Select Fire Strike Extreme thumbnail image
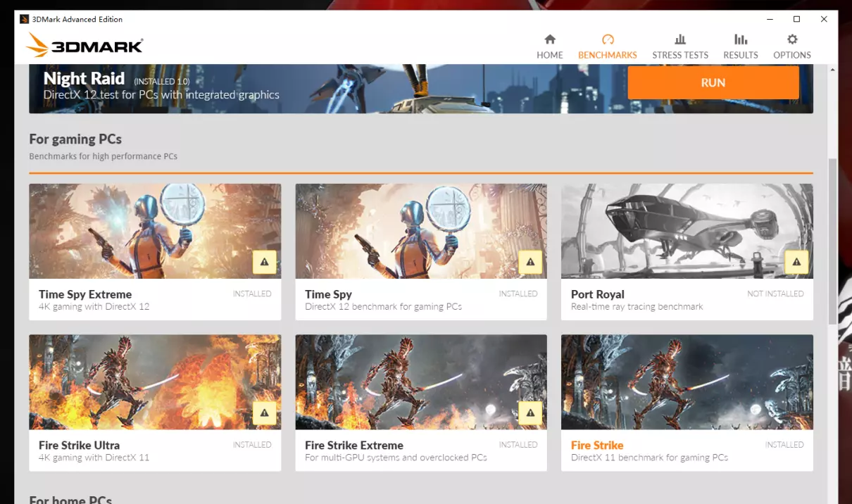 click(421, 382)
